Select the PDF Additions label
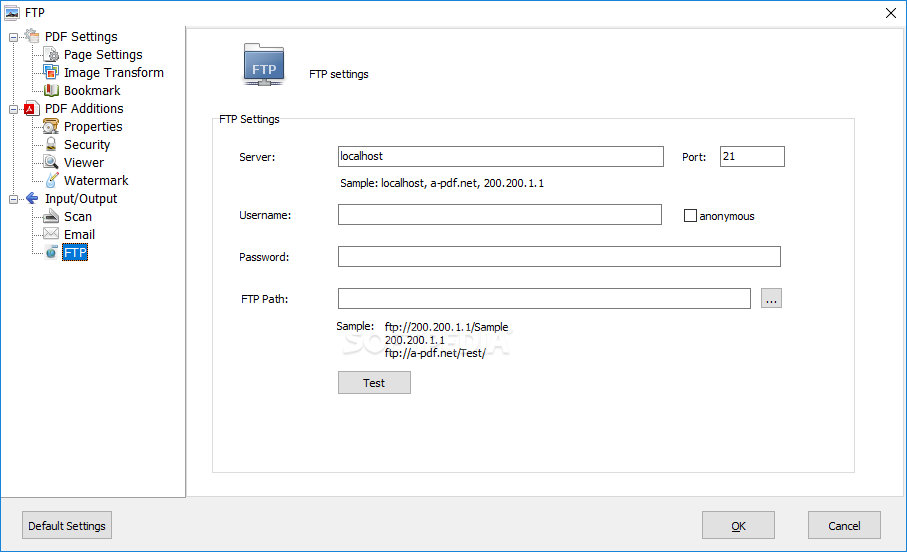This screenshot has width=907, height=552. [84, 108]
